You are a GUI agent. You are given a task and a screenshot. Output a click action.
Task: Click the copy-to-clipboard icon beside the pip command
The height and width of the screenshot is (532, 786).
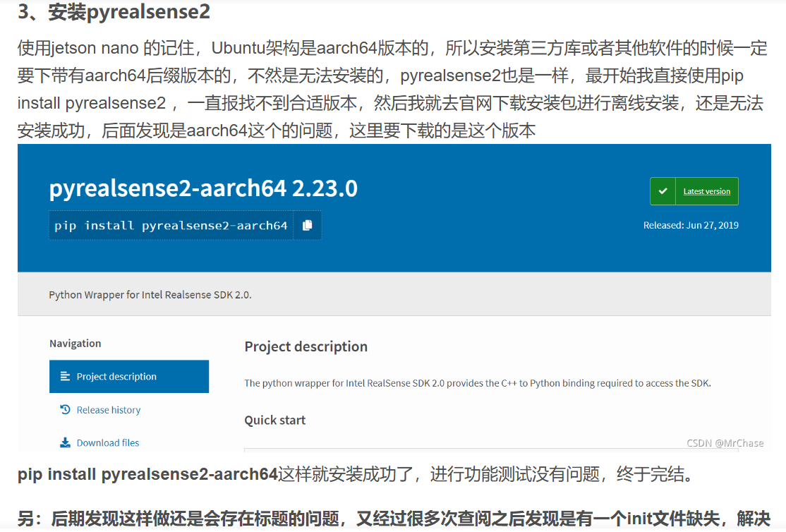307,224
